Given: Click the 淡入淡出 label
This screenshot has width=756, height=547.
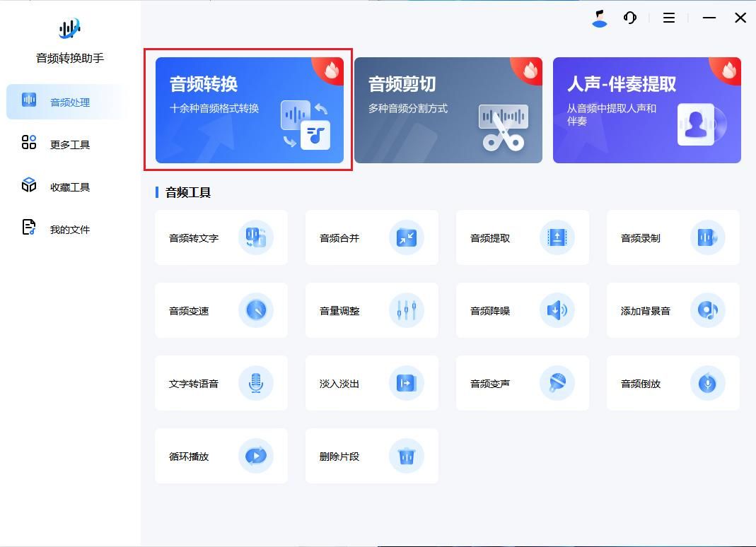Looking at the screenshot, I should pos(339,384).
